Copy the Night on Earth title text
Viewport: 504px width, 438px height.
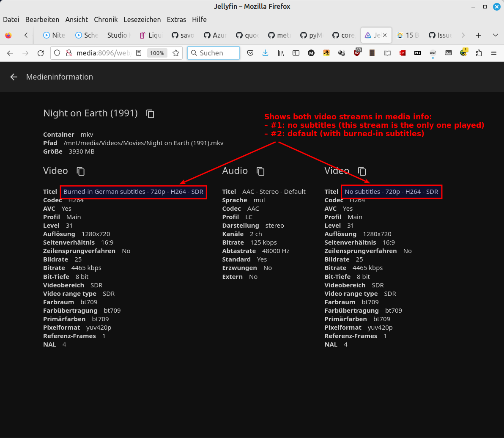pyautogui.click(x=150, y=113)
